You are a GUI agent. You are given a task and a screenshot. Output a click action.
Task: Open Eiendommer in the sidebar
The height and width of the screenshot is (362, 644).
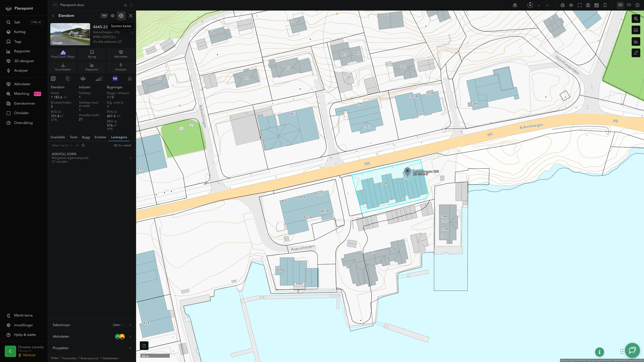pyautogui.click(x=24, y=103)
